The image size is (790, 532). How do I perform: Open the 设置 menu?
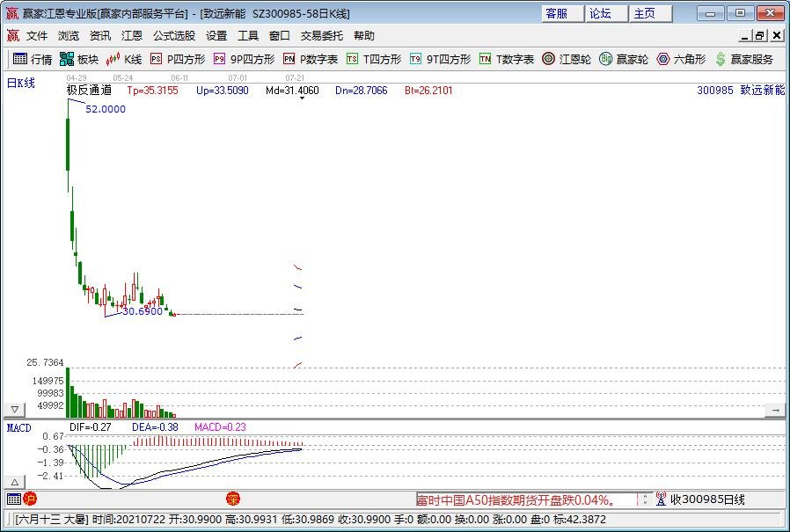(216, 36)
